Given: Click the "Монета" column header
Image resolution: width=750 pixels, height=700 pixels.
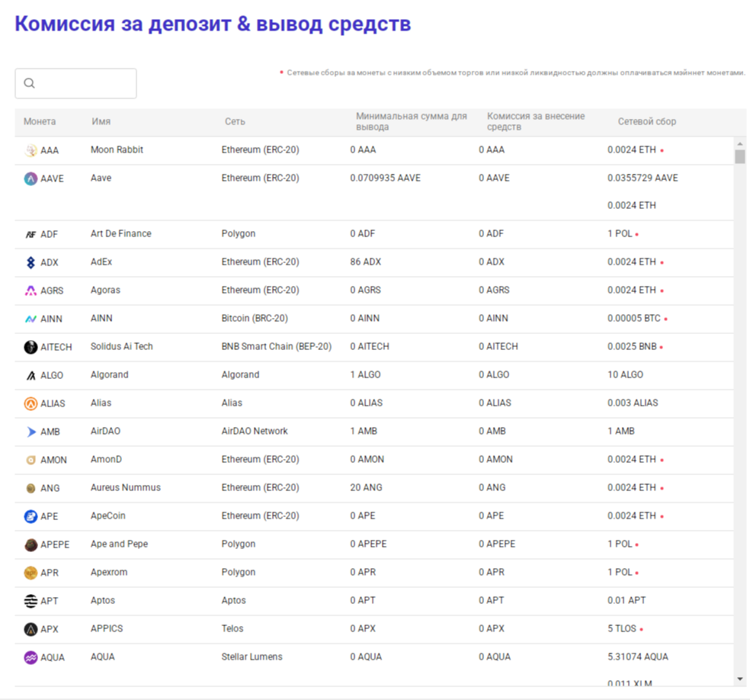Looking at the screenshot, I should click(x=40, y=122).
